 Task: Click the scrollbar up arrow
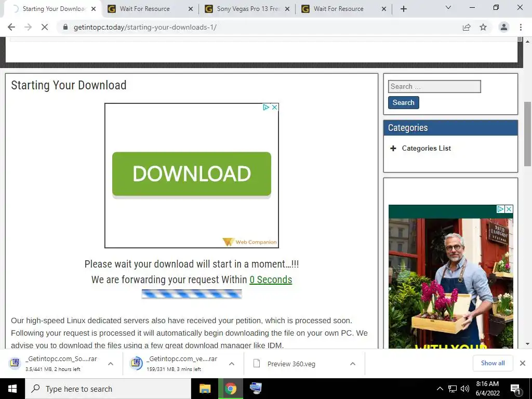pyautogui.click(x=528, y=41)
